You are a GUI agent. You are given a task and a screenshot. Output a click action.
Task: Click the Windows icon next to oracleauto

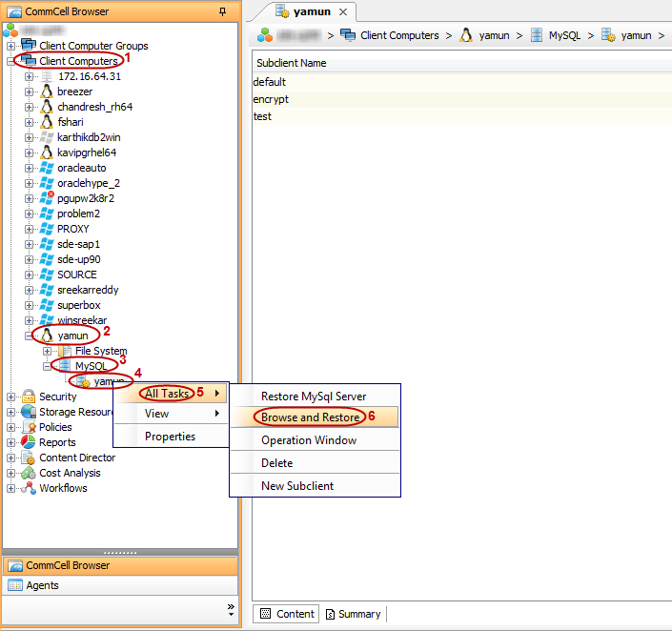[47, 168]
